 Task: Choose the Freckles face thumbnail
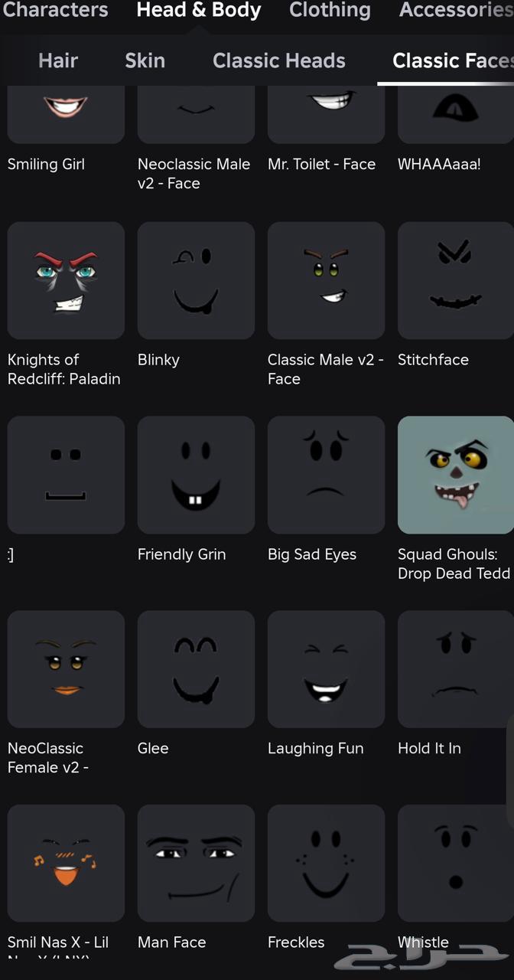click(x=326, y=863)
